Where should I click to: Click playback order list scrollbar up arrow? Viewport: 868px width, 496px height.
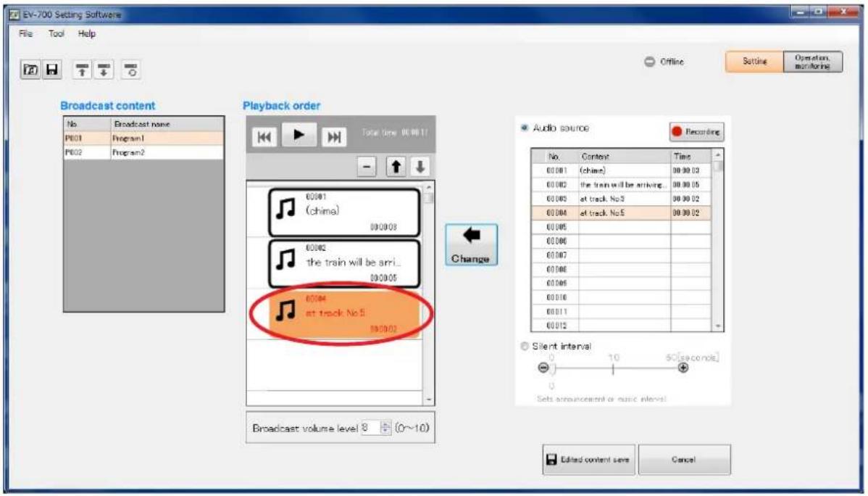[x=429, y=187]
